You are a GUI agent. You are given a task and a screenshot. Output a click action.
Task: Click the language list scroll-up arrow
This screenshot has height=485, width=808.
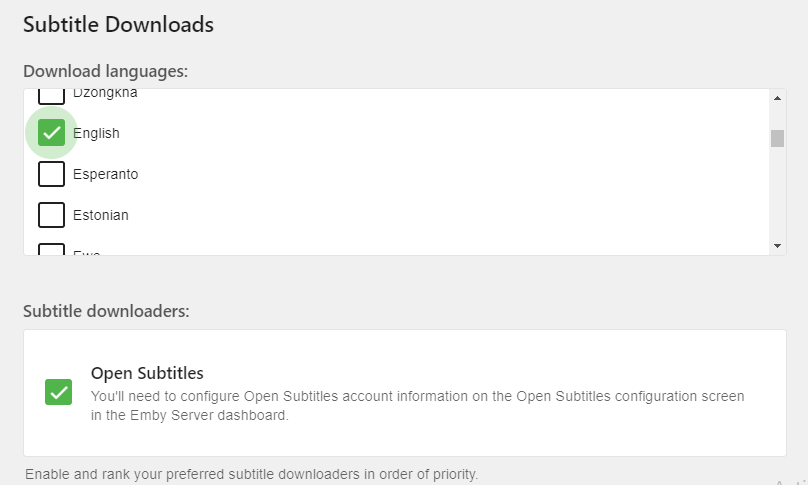[777, 98]
